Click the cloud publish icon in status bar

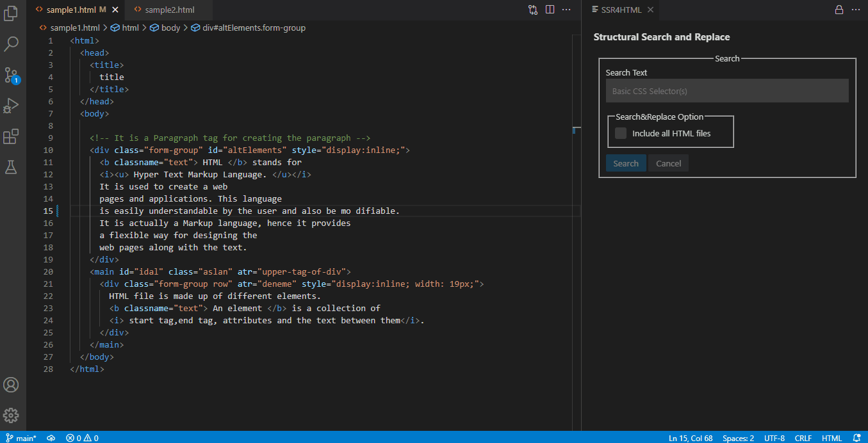point(51,438)
